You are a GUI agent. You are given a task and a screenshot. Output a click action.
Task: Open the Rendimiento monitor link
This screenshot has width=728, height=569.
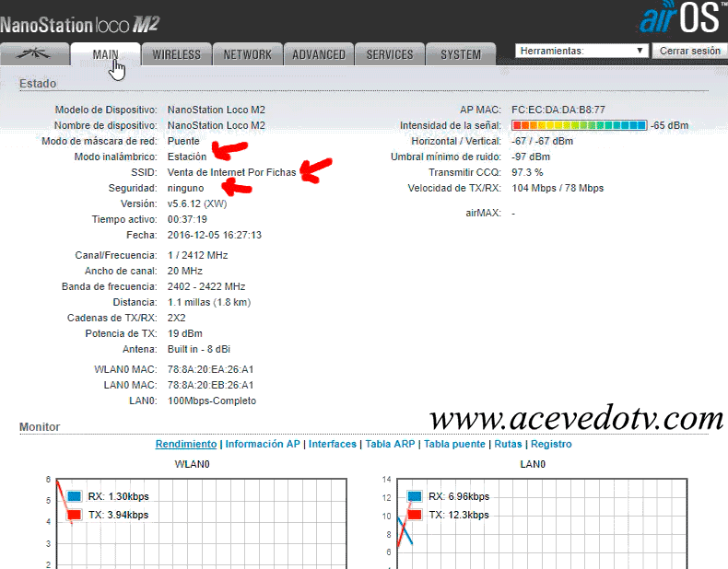click(x=186, y=444)
